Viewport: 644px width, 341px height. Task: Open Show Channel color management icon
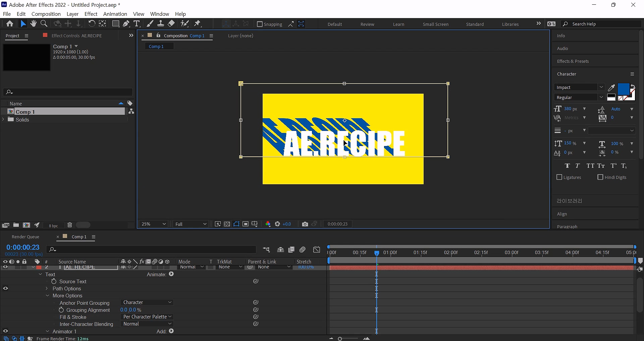(x=268, y=224)
